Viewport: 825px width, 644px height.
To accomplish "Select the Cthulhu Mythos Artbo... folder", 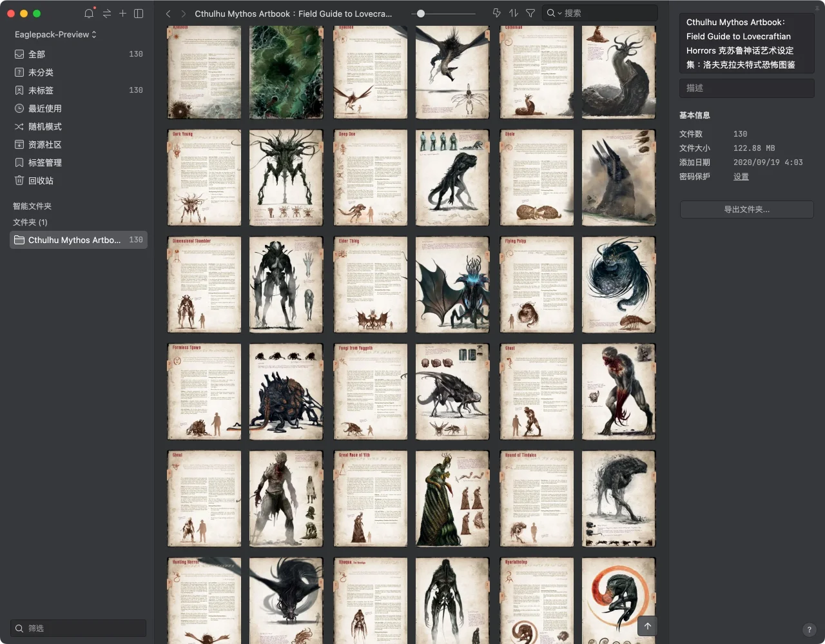I will pos(79,240).
